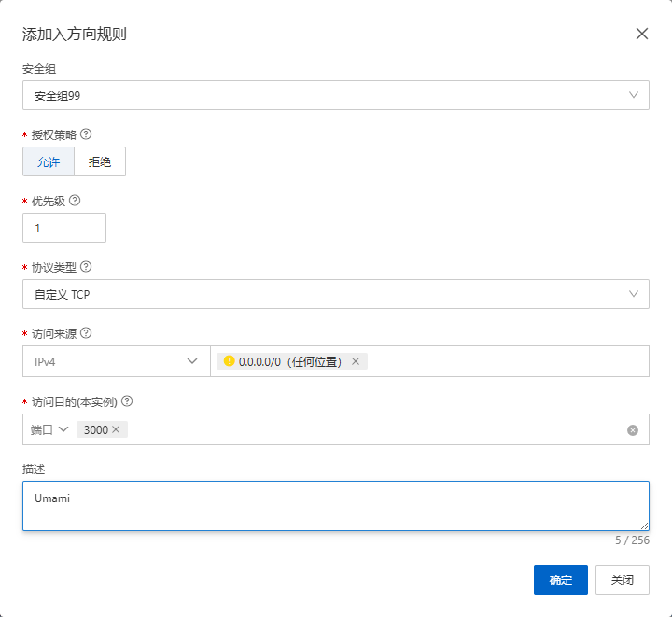Click the 5 / 256 character counter
This screenshot has height=617, width=672.
click(x=632, y=540)
